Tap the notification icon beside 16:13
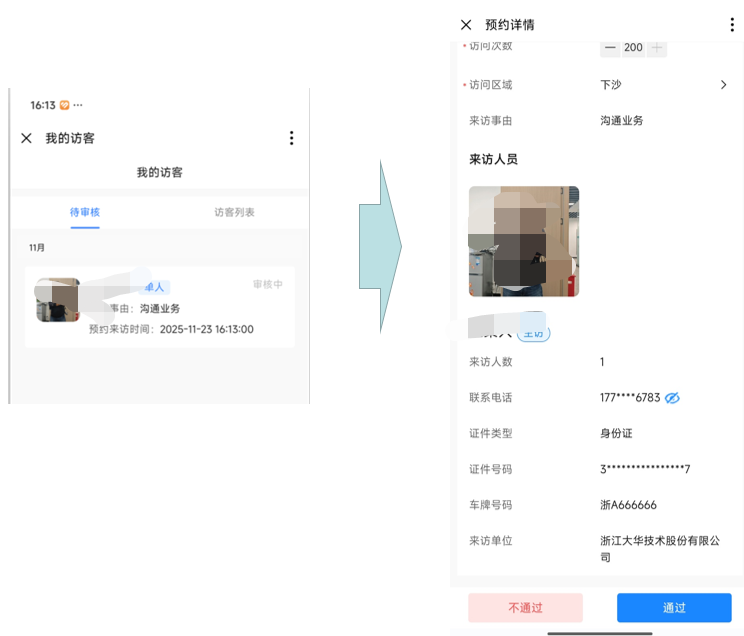The height and width of the screenshot is (636, 744). click(65, 105)
